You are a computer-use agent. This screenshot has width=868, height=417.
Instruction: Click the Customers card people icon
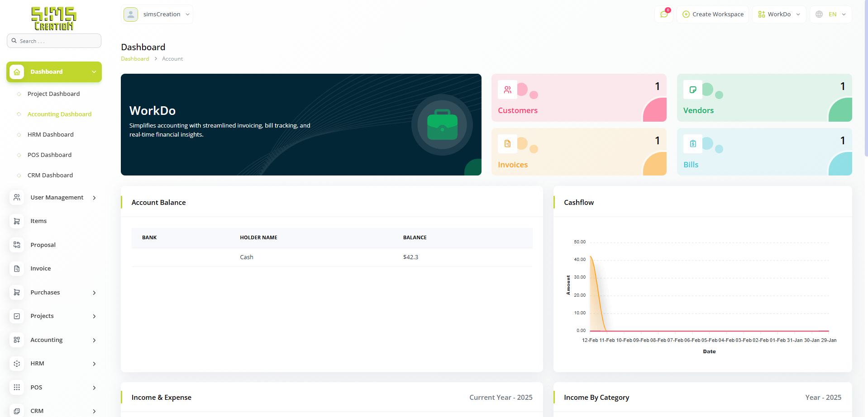click(507, 90)
